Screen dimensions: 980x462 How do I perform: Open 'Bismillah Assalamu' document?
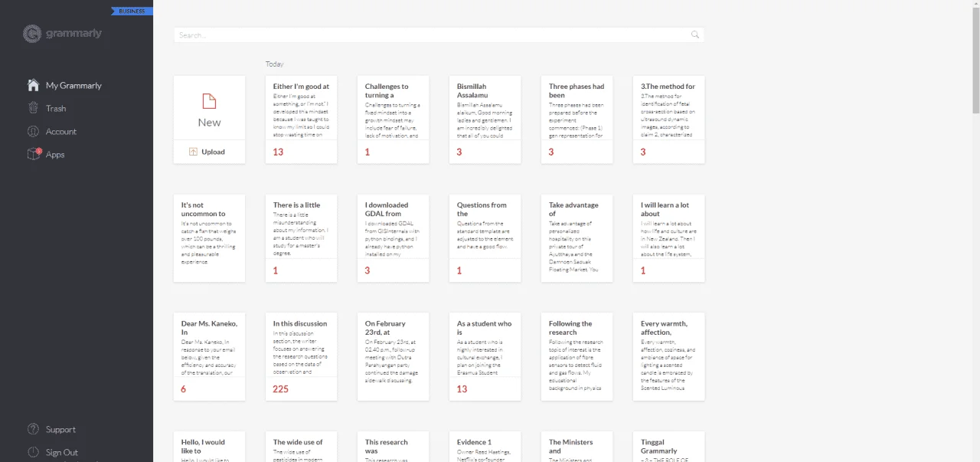pos(485,120)
